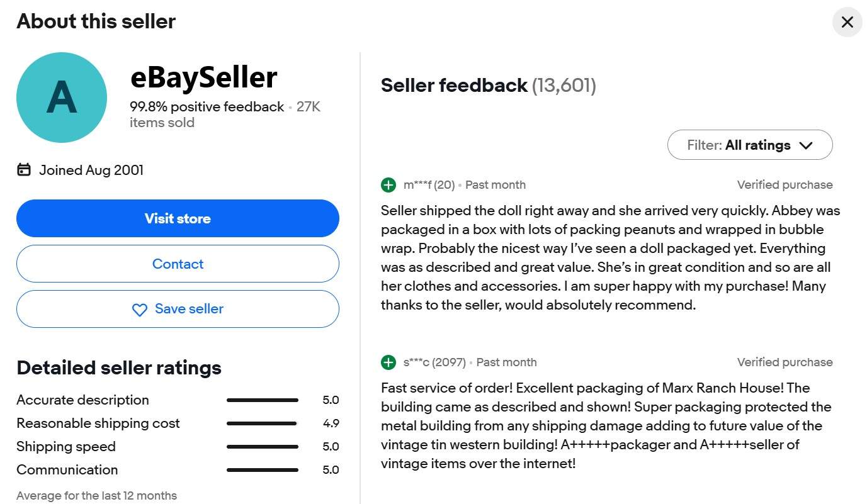Click the Communication rating bar

click(262, 470)
